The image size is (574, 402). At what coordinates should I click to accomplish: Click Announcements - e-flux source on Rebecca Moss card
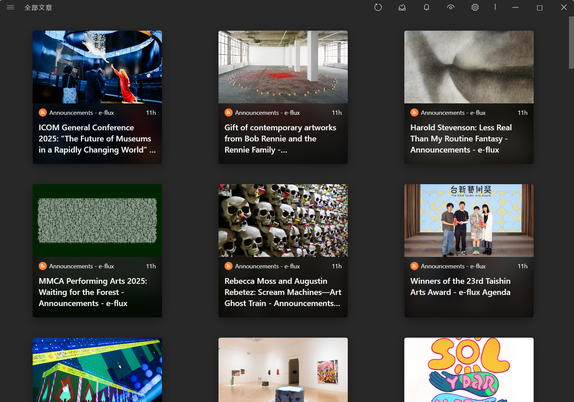point(267,266)
